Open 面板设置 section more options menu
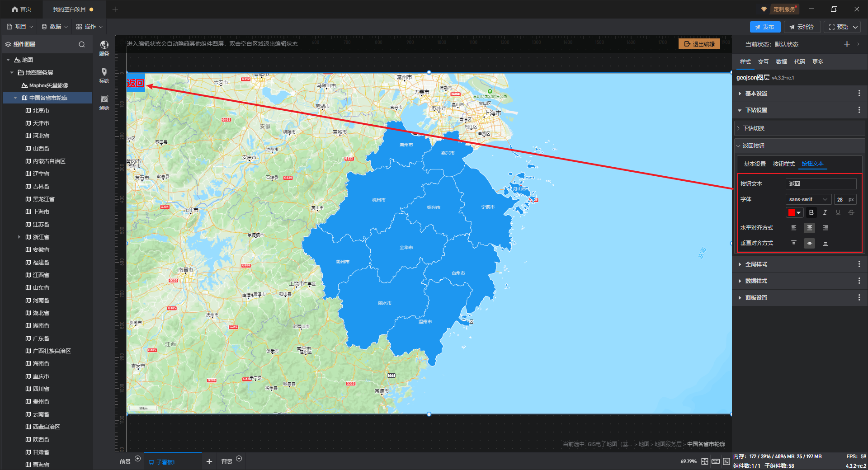Screen dimensions: 868x470 coord(859,297)
